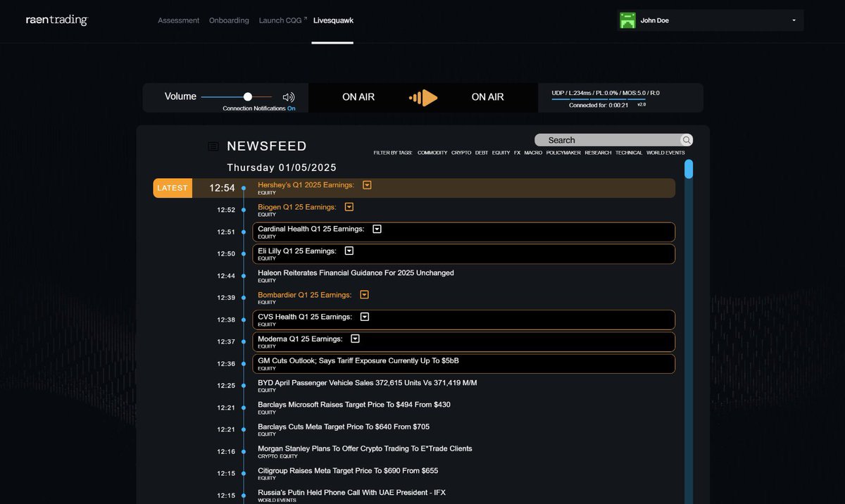Screen dimensions: 845x504
Task: Click the NEWSFEED heading
Action: 267,146
